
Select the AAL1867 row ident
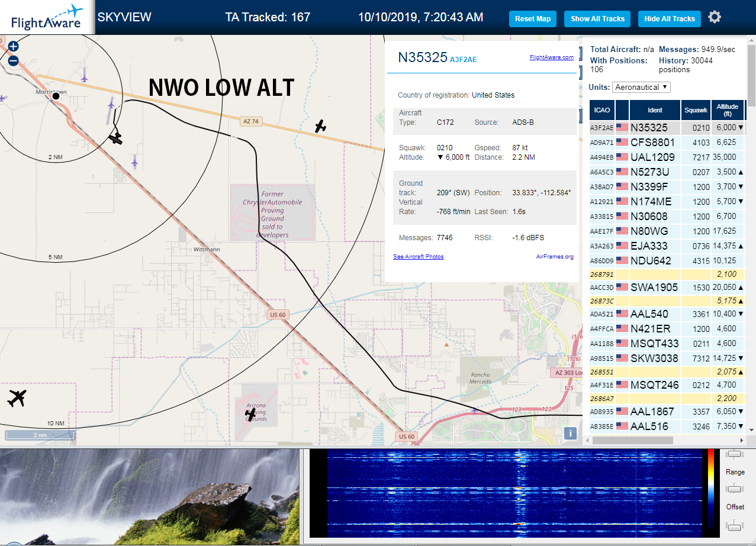(653, 412)
